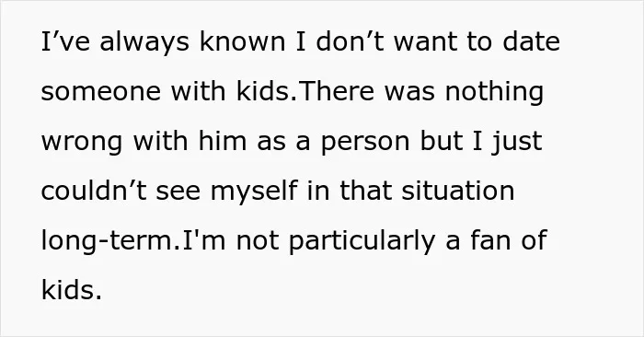The height and width of the screenshot is (337, 644).
Task: Click the word "There" after kids
Action: pos(337,91)
